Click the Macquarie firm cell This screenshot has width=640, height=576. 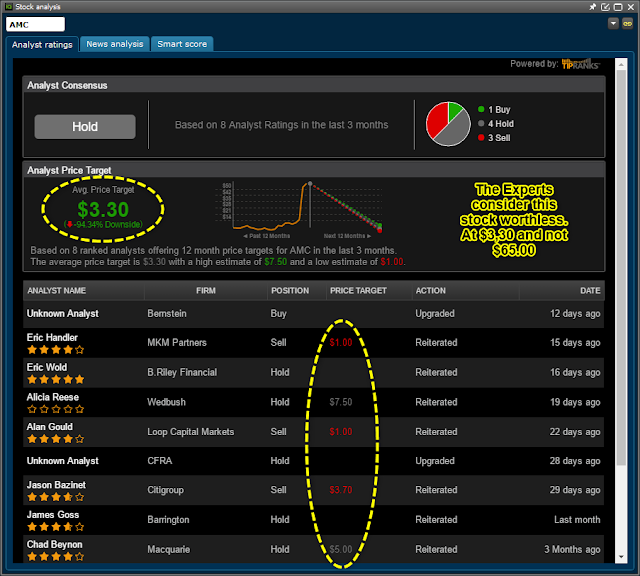(169, 549)
